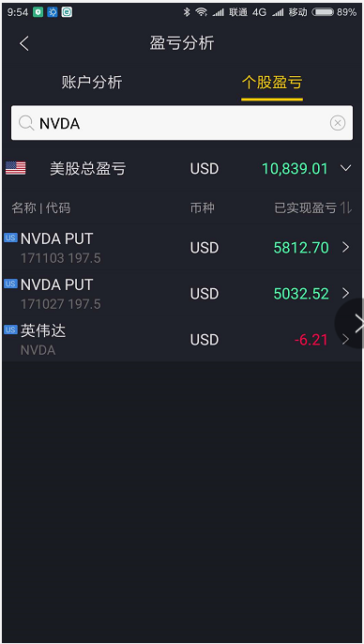This screenshot has height=644, width=364.
Task: Open Bluetooth status icon
Action: (x=187, y=12)
